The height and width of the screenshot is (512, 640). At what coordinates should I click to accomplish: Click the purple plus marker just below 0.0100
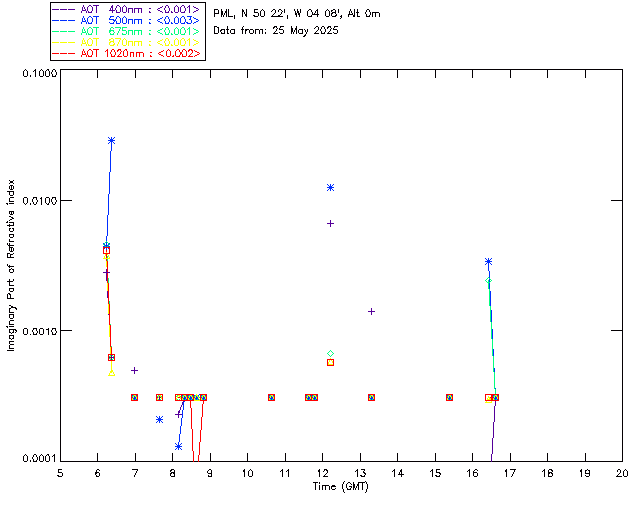tap(331, 224)
